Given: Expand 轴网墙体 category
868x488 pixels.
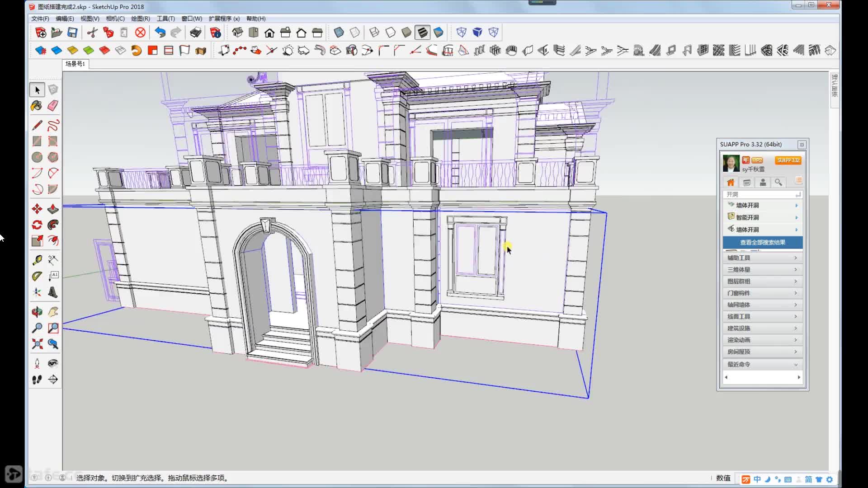Looking at the screenshot, I should click(x=763, y=305).
